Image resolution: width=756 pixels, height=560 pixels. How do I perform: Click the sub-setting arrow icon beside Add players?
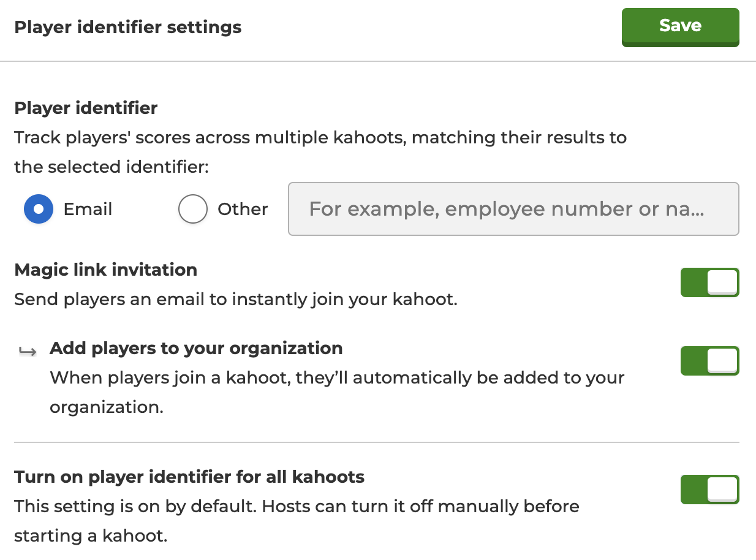pos(27,350)
